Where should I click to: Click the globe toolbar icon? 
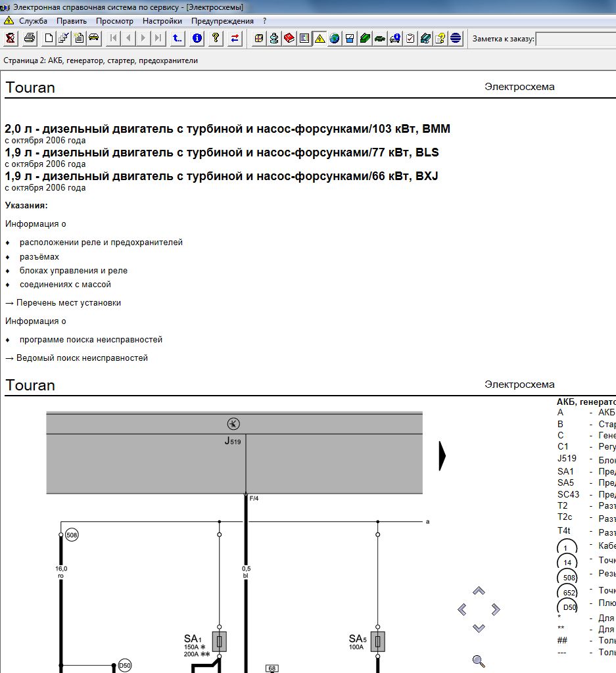click(x=335, y=38)
